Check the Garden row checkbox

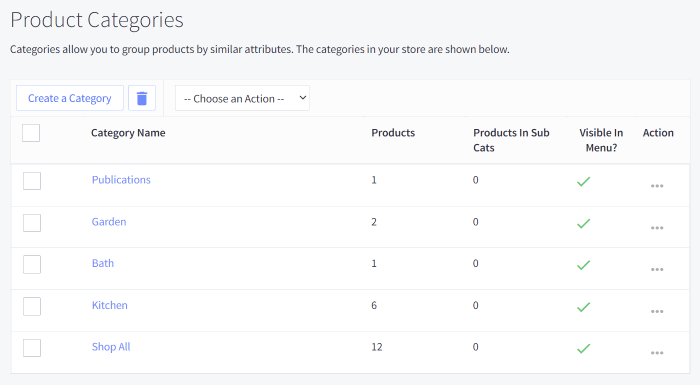coord(32,223)
